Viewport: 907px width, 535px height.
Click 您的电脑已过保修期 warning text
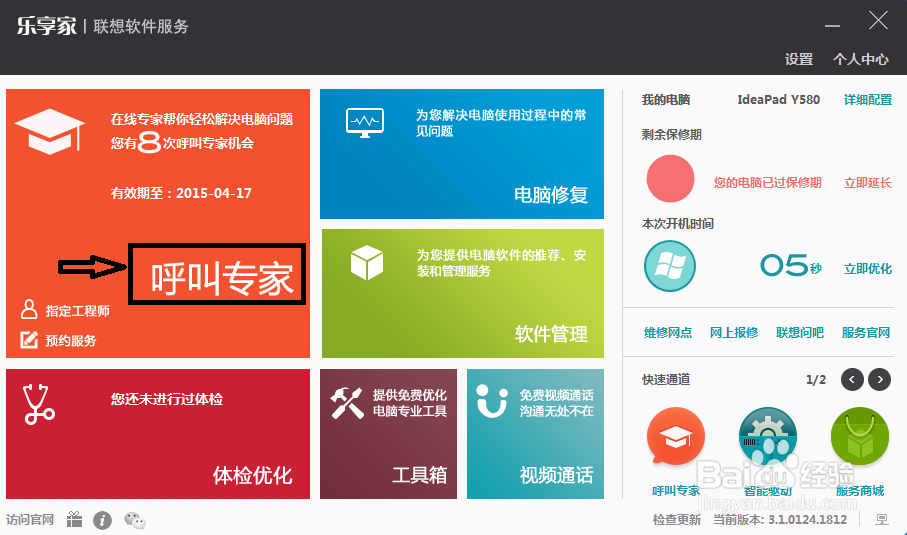[768, 183]
